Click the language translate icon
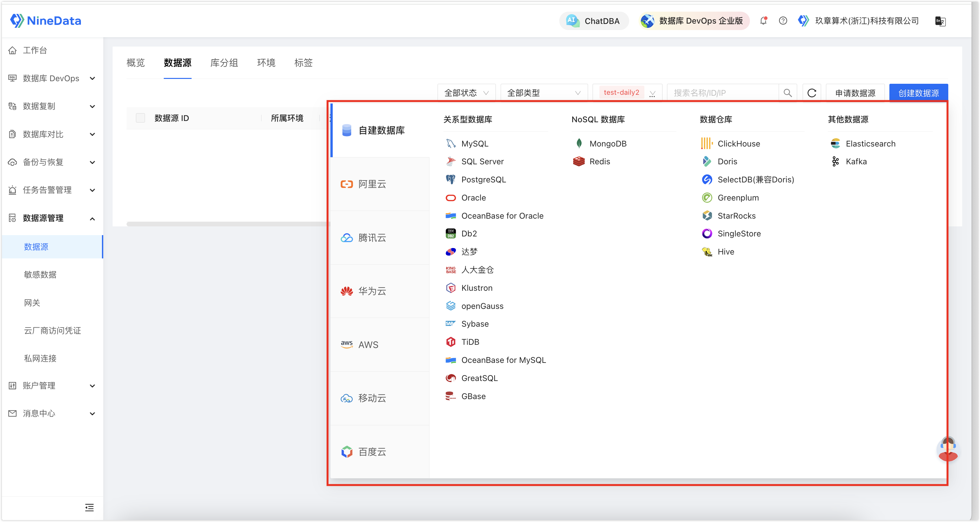The image size is (980, 522). point(940,21)
